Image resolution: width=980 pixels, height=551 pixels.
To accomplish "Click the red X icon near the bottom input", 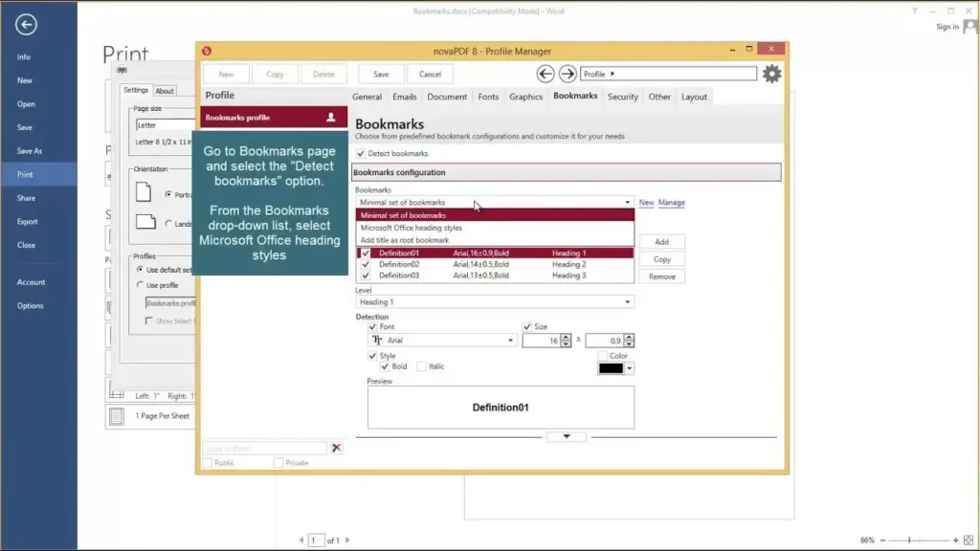I will [x=337, y=447].
